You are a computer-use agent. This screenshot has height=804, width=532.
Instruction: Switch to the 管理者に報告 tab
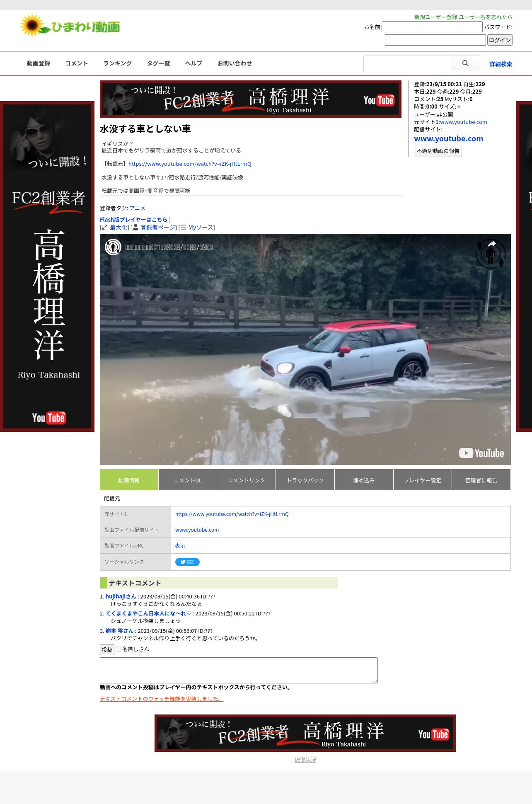click(481, 480)
